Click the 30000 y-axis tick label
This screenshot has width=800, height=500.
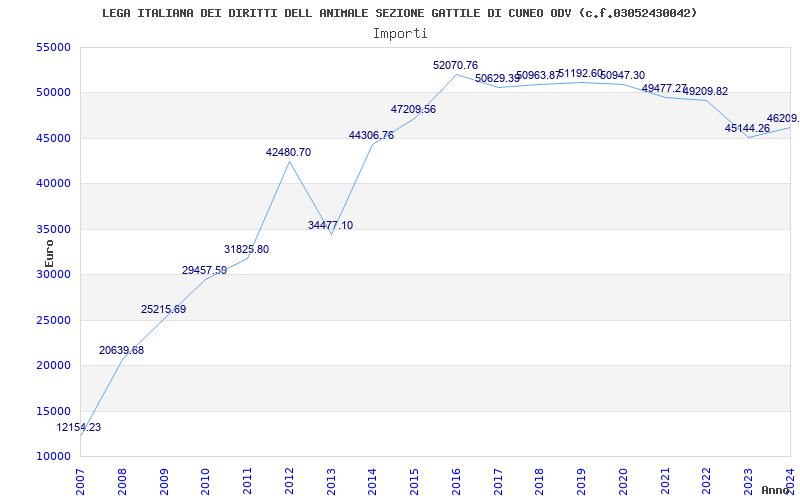(54, 275)
